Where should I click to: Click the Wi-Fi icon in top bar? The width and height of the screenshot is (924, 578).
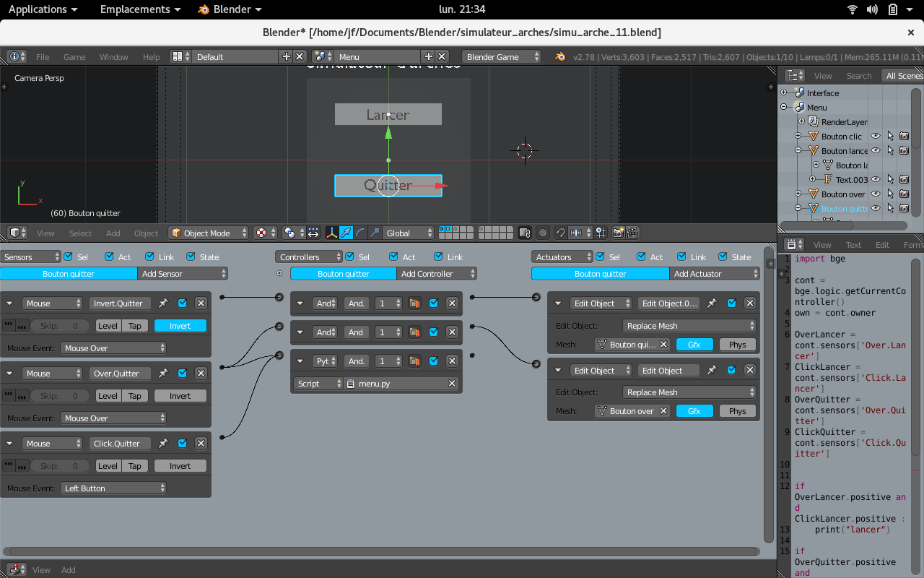(853, 9)
